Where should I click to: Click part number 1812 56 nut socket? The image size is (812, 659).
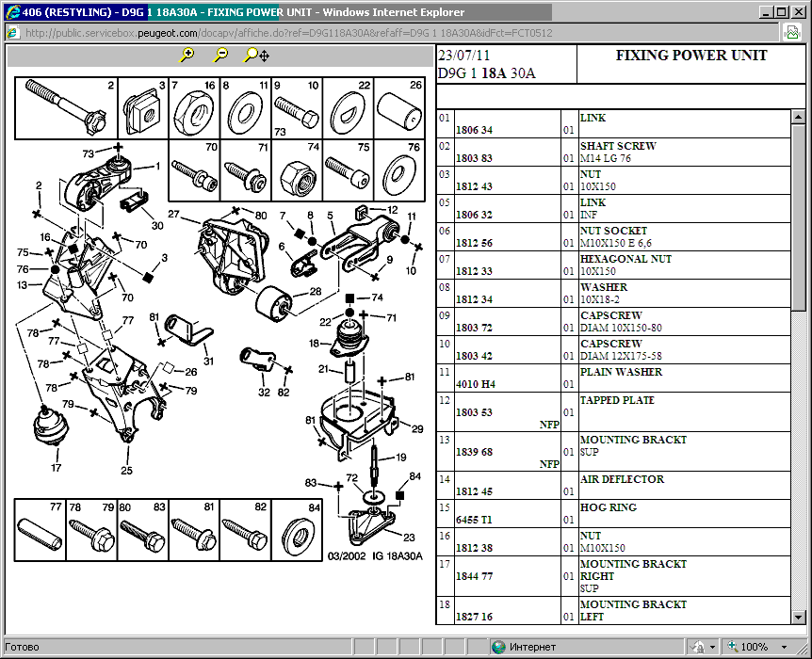[x=474, y=243]
